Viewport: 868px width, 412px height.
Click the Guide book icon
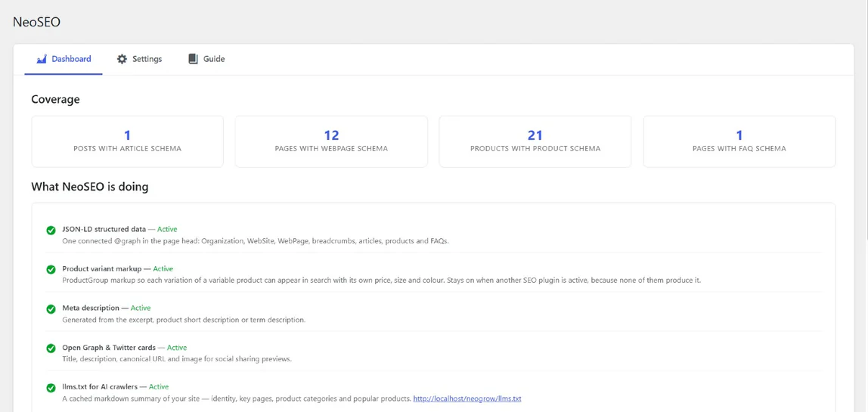[x=193, y=59]
